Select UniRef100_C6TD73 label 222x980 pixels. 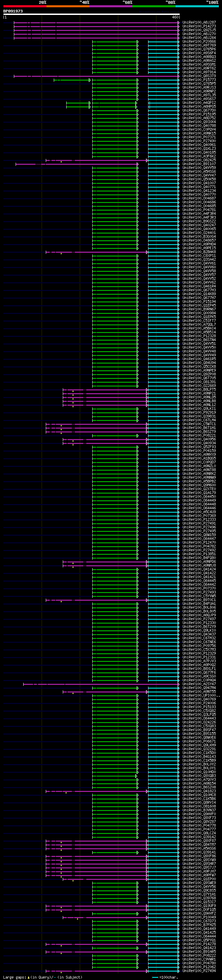click(199, 921)
